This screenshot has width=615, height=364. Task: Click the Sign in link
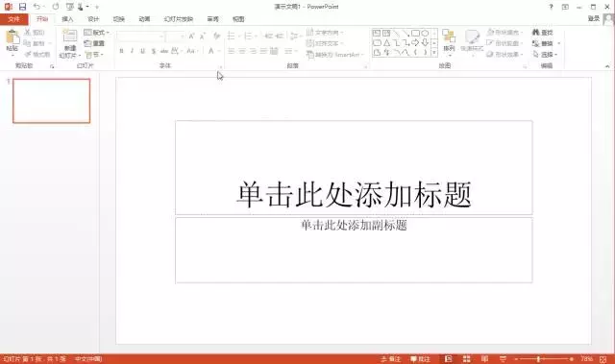[x=594, y=18]
